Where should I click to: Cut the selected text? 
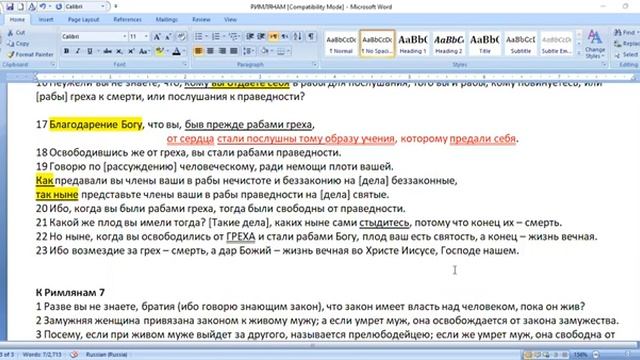tap(16, 33)
